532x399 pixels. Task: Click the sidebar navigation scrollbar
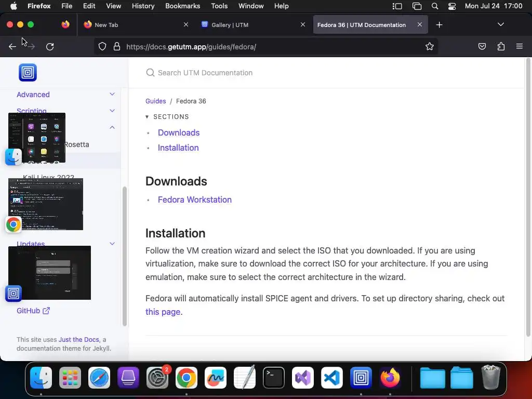pyautogui.click(x=125, y=256)
